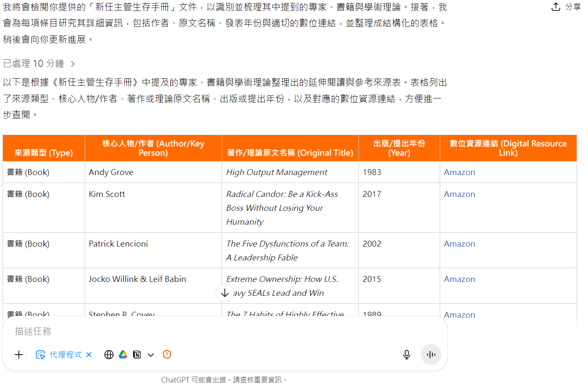Click the plus attach button
The image size is (588, 385).
[19, 355]
